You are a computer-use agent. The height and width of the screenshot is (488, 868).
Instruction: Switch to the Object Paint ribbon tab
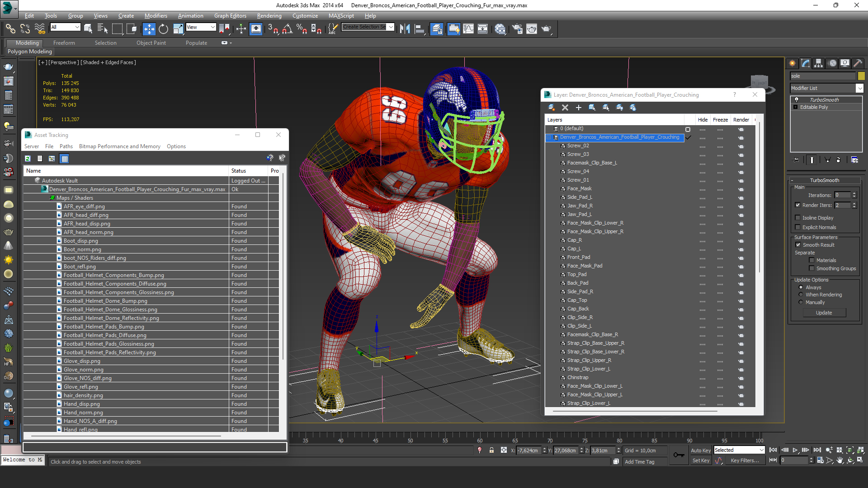click(151, 43)
